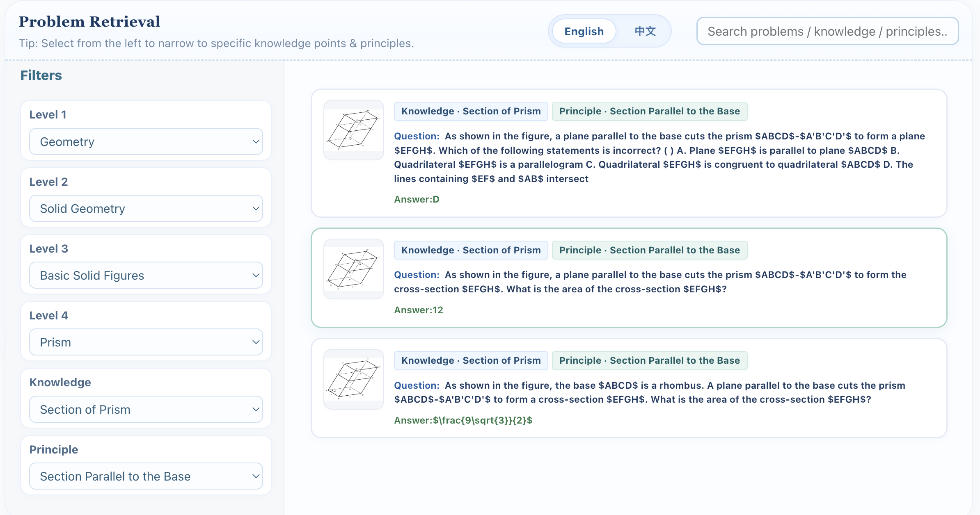
Task: Open the second problem's prism figure thumbnail
Action: click(x=353, y=269)
